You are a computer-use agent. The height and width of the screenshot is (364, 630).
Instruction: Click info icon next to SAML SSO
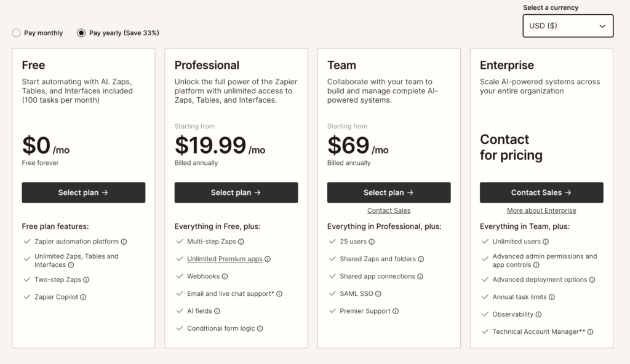378,294
